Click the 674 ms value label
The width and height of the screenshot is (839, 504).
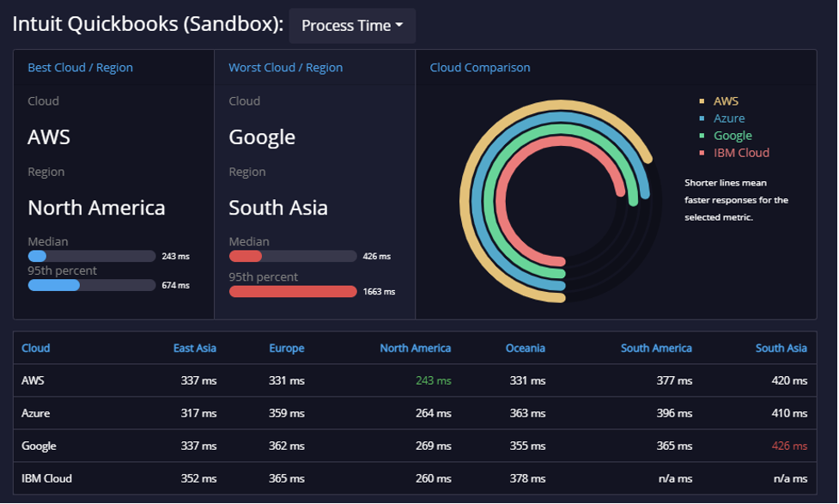(x=175, y=285)
